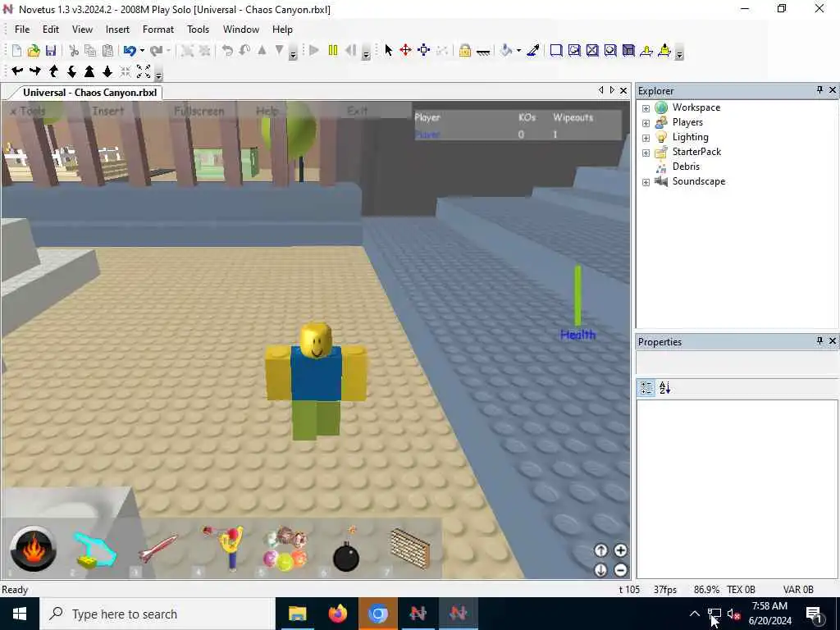Screen dimensions: 840x630
Task: Open the Window menu
Action: click(241, 30)
